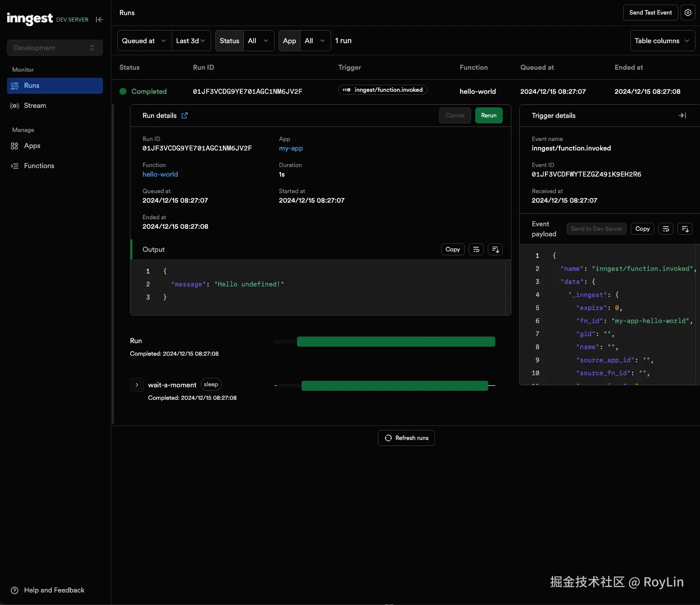Click the "Hello undefined!" output value
This screenshot has width=700, height=605.
click(249, 284)
